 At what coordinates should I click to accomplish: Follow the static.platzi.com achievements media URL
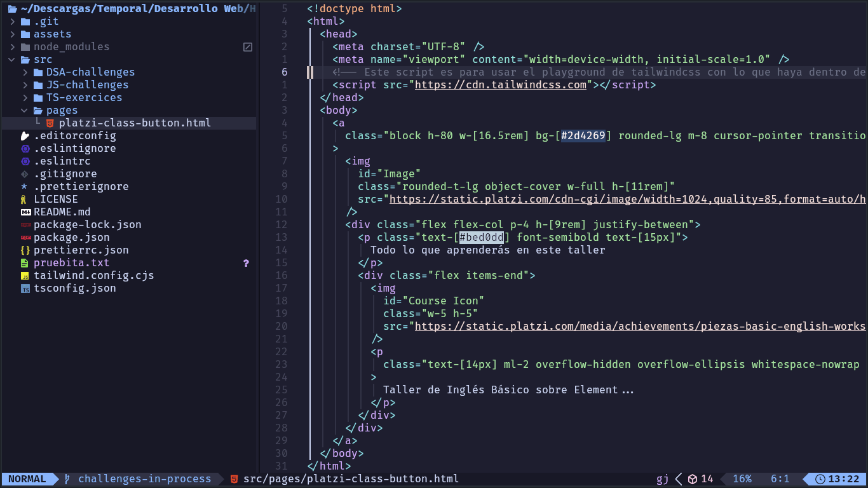pyautogui.click(x=639, y=327)
